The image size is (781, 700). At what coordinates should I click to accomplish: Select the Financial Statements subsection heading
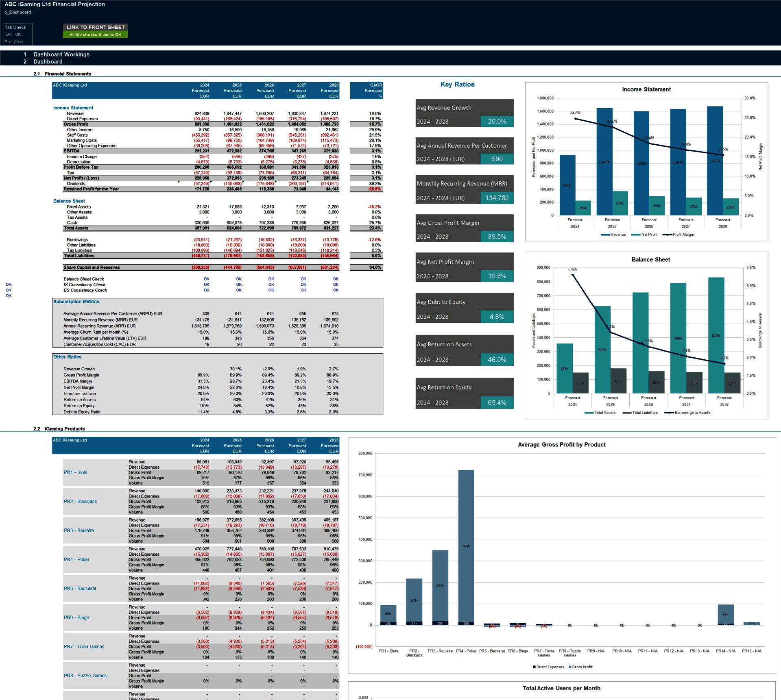pyautogui.click(x=68, y=74)
